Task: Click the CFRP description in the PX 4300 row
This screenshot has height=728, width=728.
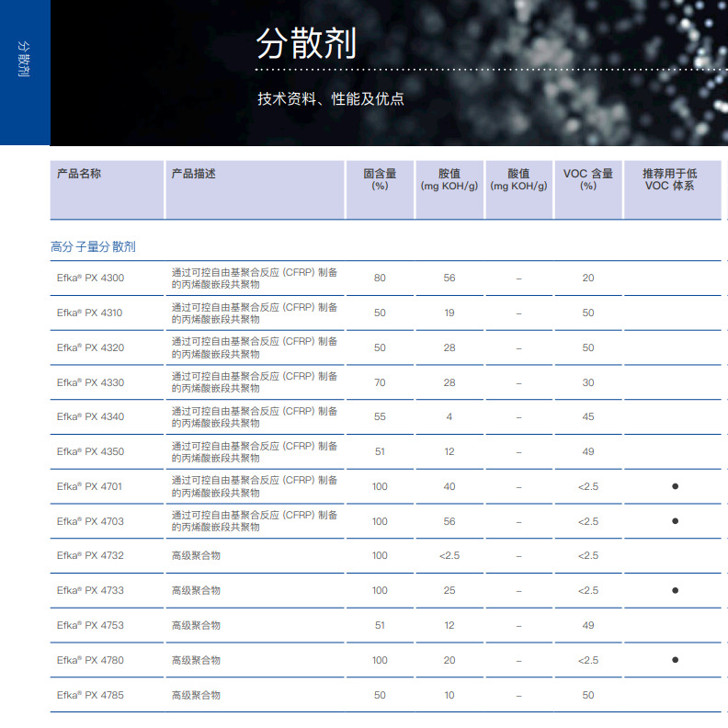Action: pyautogui.click(x=255, y=279)
